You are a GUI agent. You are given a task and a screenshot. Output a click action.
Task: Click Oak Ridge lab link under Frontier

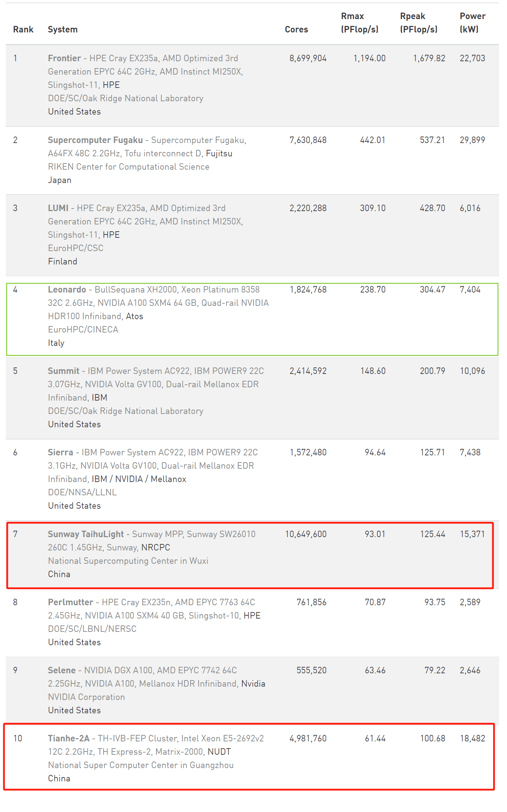click(x=126, y=98)
